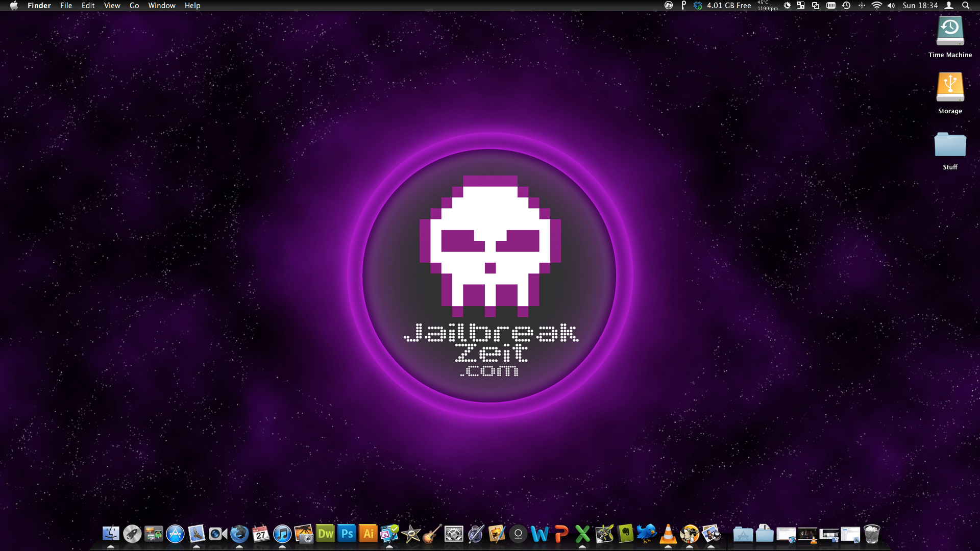Viewport: 980px width, 551px height.
Task: Open the battery status menu
Action: coord(831,6)
